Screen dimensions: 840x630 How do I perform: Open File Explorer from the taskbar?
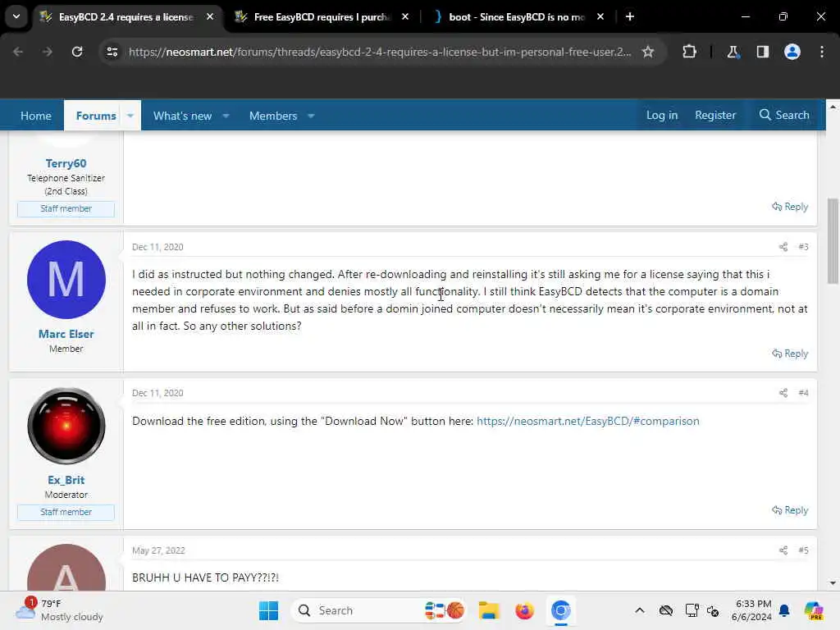pyautogui.click(x=489, y=610)
